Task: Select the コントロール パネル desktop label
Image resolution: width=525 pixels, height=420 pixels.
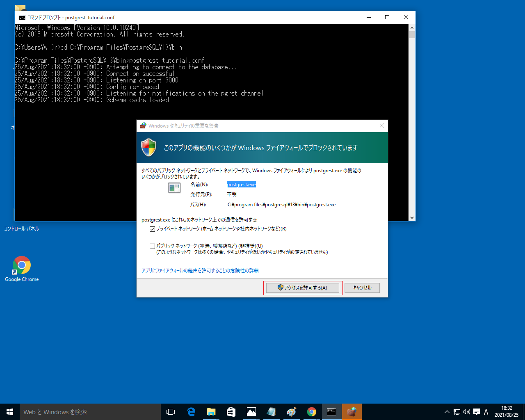Action: [x=21, y=229]
